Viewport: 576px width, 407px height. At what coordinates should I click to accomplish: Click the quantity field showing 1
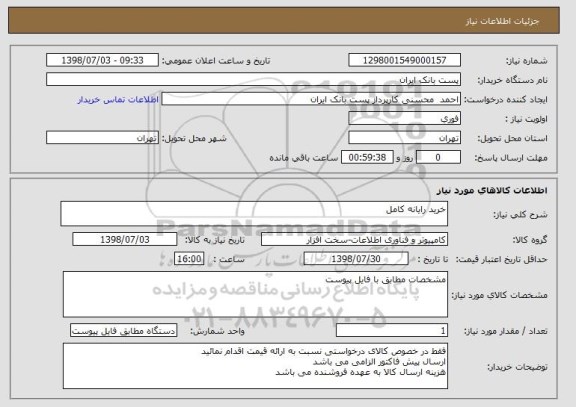[x=392, y=331]
